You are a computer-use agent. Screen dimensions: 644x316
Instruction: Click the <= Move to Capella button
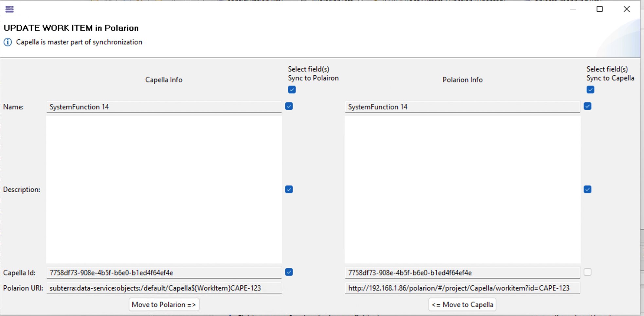click(462, 305)
